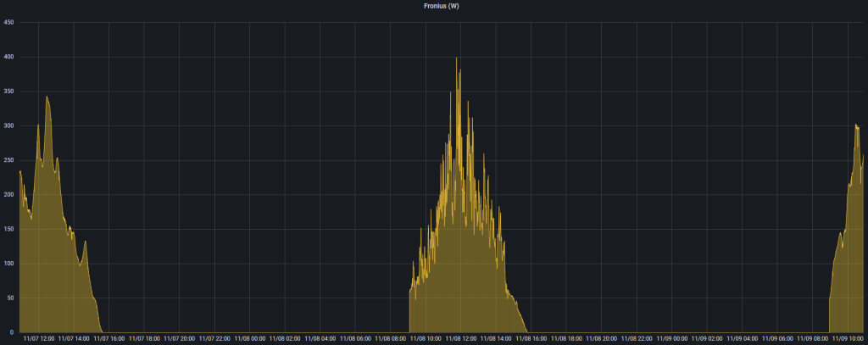Screen dimensions: 868x345
Task: Select the 11/07 22:00 x-axis tick label
Action: click(215, 338)
